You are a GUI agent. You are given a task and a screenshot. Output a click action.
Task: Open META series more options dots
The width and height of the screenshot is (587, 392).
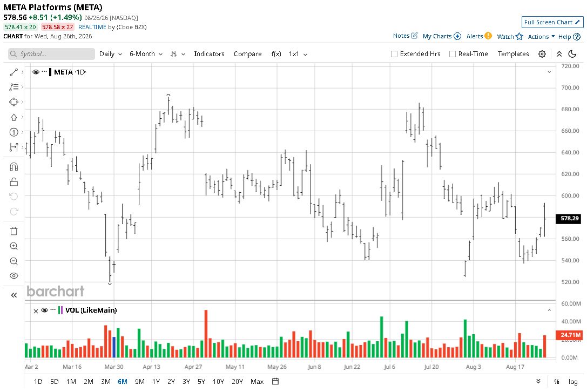[44, 71]
